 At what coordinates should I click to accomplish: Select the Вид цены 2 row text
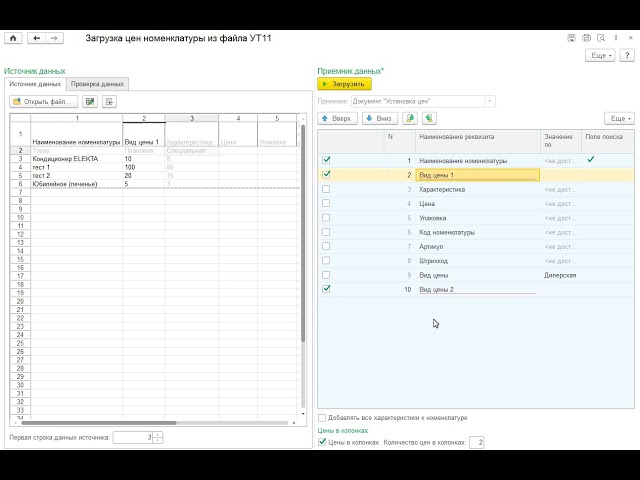click(436, 289)
